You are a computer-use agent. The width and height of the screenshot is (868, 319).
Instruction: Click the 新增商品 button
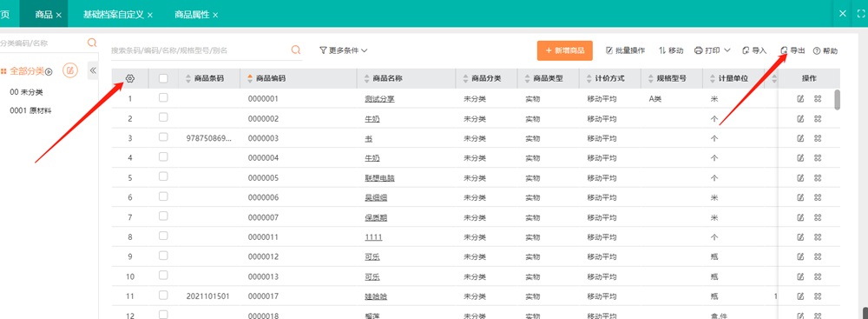(565, 50)
